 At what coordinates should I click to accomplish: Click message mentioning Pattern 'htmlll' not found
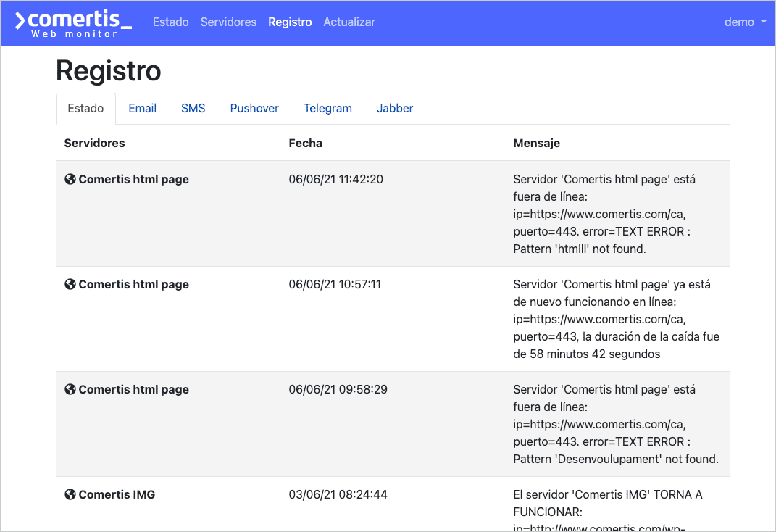point(604,214)
